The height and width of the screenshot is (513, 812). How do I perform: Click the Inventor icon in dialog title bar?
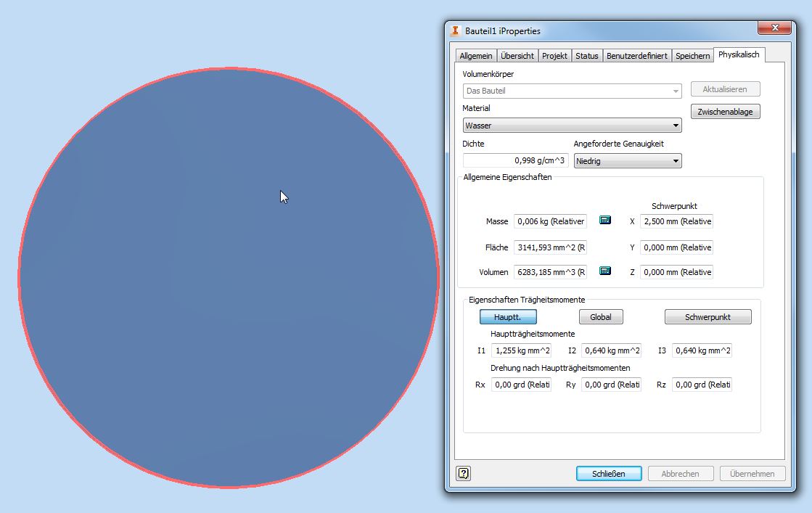point(455,31)
